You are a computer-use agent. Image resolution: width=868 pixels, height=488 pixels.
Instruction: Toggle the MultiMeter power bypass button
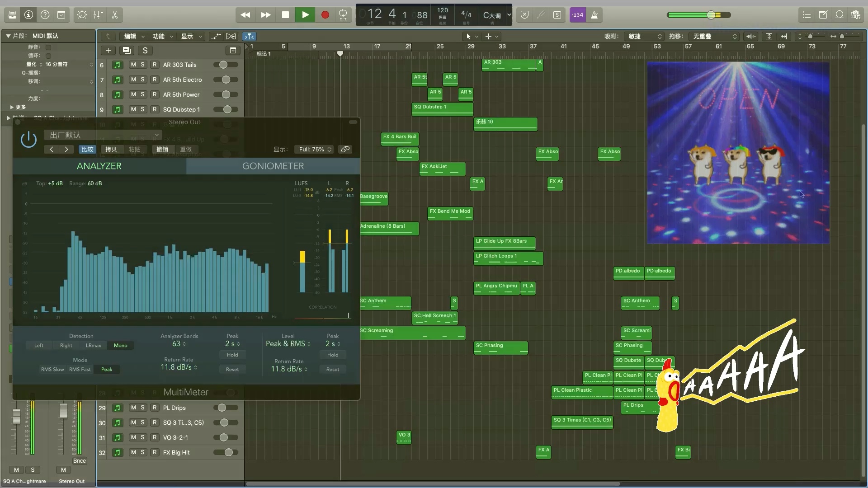click(28, 140)
